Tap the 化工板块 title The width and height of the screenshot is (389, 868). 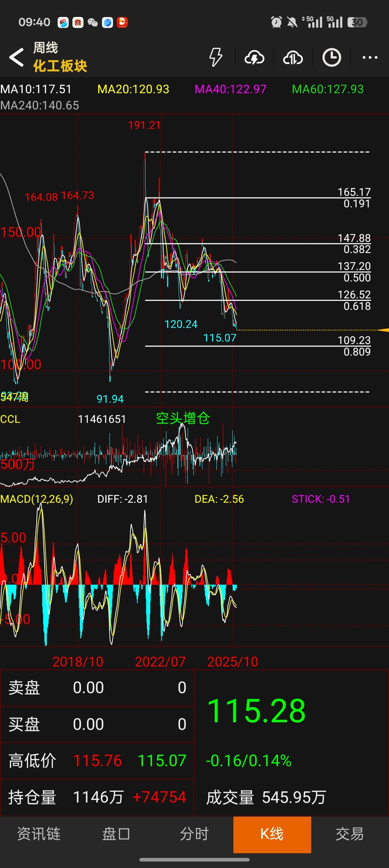pos(60,66)
